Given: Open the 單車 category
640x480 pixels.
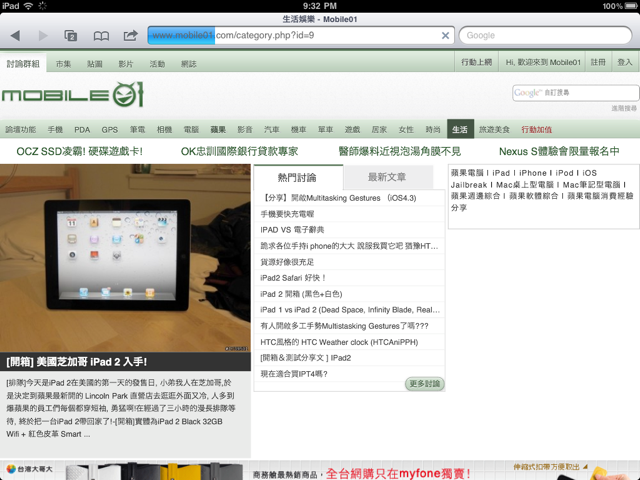Looking at the screenshot, I should (325, 129).
